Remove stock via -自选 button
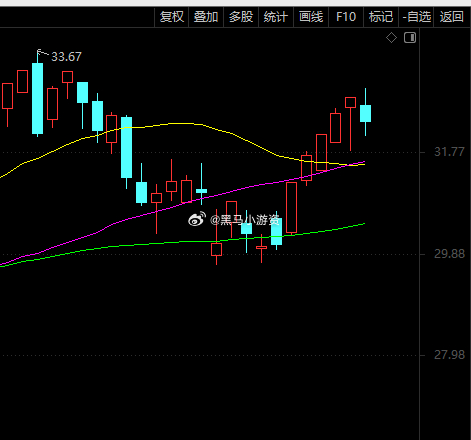This screenshot has width=471, height=440. click(416, 17)
